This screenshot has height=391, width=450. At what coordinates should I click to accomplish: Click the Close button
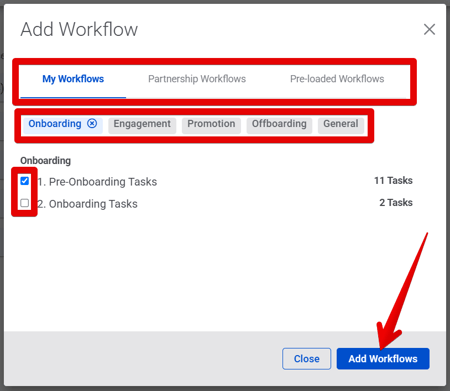coord(307,359)
